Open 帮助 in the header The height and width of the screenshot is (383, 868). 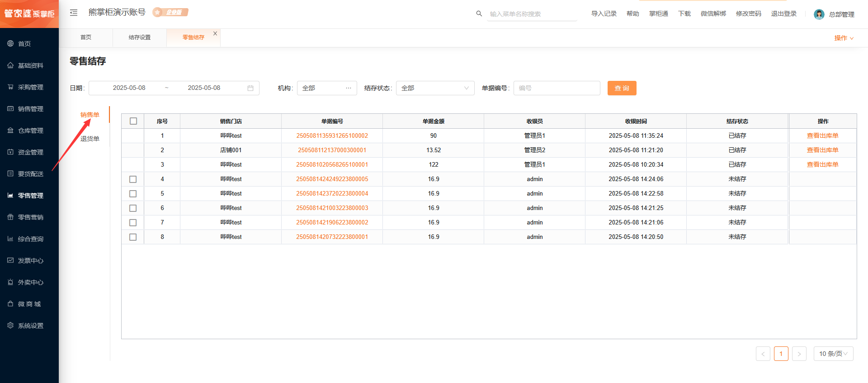tap(633, 14)
